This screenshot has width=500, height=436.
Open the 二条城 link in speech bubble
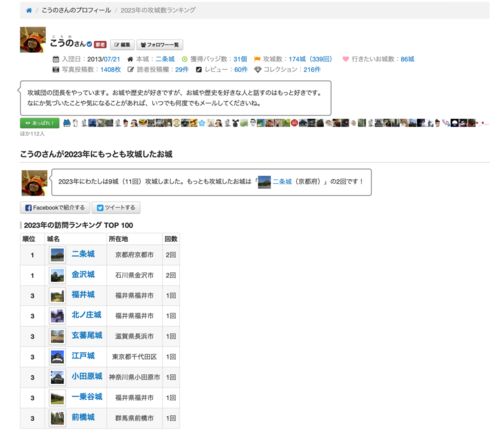[x=282, y=181]
